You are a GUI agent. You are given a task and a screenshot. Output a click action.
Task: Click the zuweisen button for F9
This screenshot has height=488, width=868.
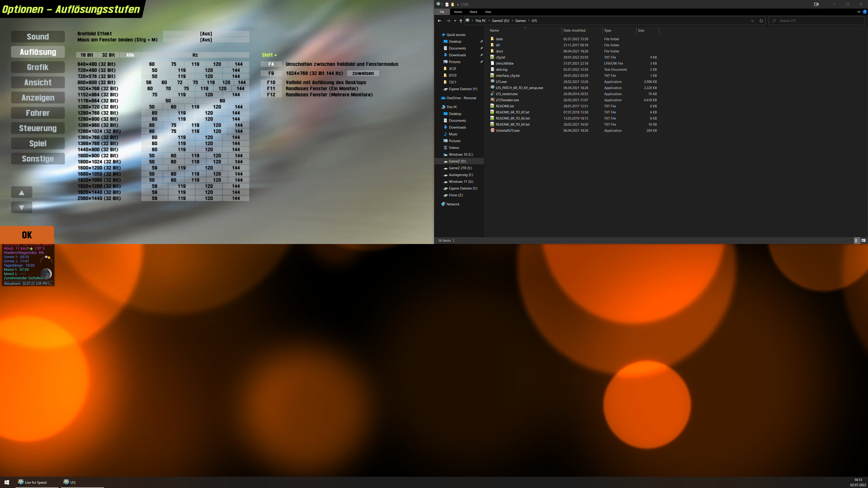coord(363,73)
